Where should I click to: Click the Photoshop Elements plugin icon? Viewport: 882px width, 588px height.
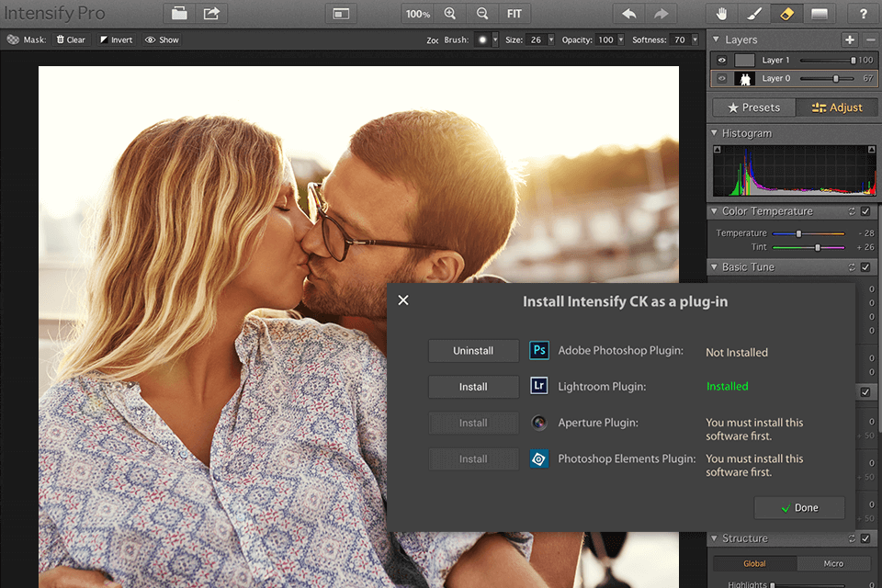(x=539, y=458)
